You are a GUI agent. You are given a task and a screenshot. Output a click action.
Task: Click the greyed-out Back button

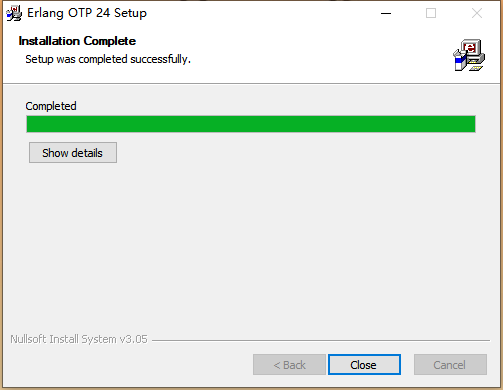click(289, 365)
